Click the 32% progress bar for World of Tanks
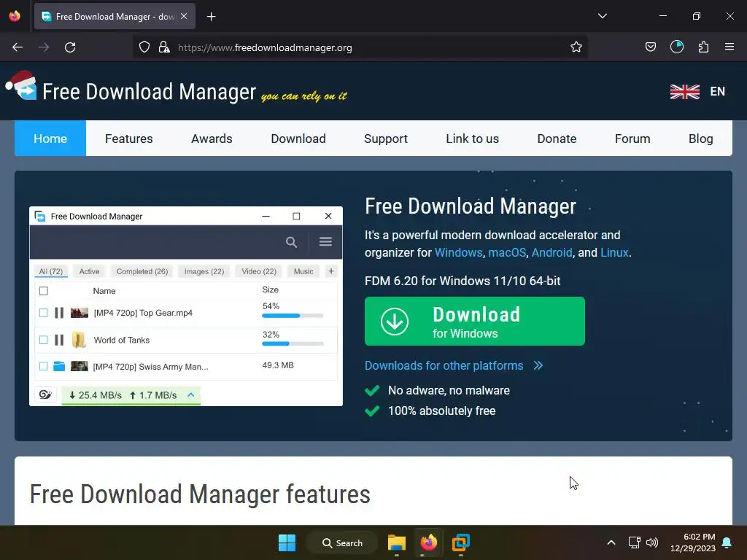 293,343
